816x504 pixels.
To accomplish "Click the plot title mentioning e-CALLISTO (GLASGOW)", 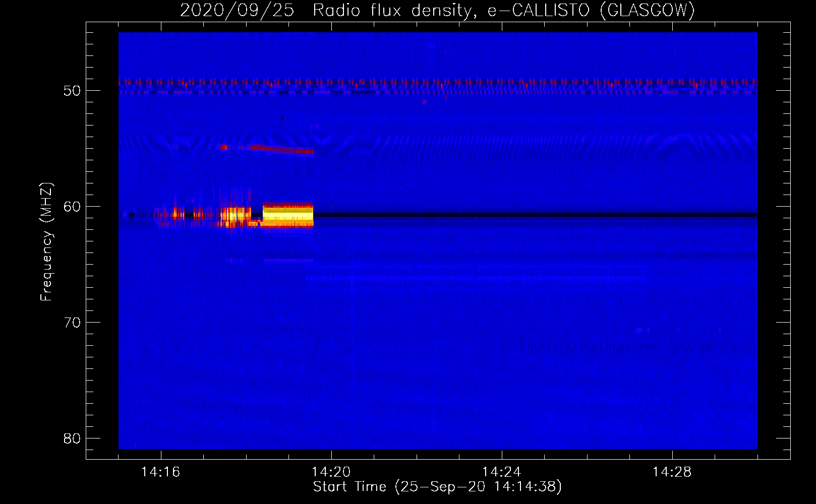I will point(437,10).
